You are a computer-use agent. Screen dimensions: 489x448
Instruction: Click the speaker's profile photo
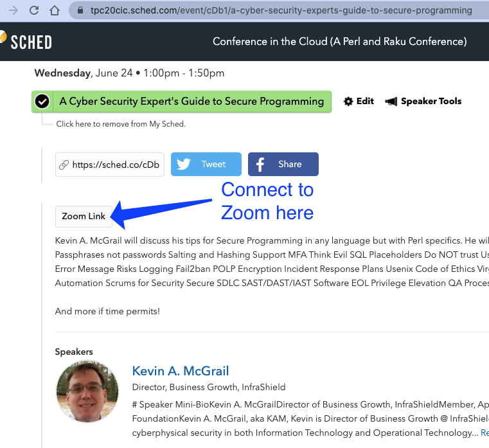87,391
